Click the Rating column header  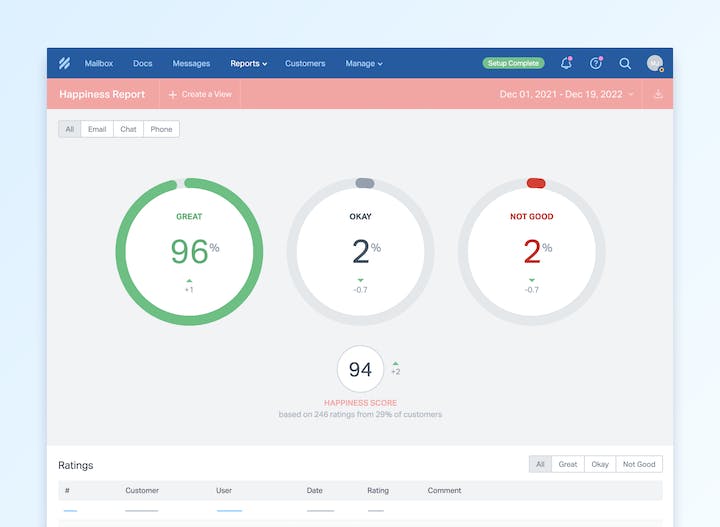[378, 490]
